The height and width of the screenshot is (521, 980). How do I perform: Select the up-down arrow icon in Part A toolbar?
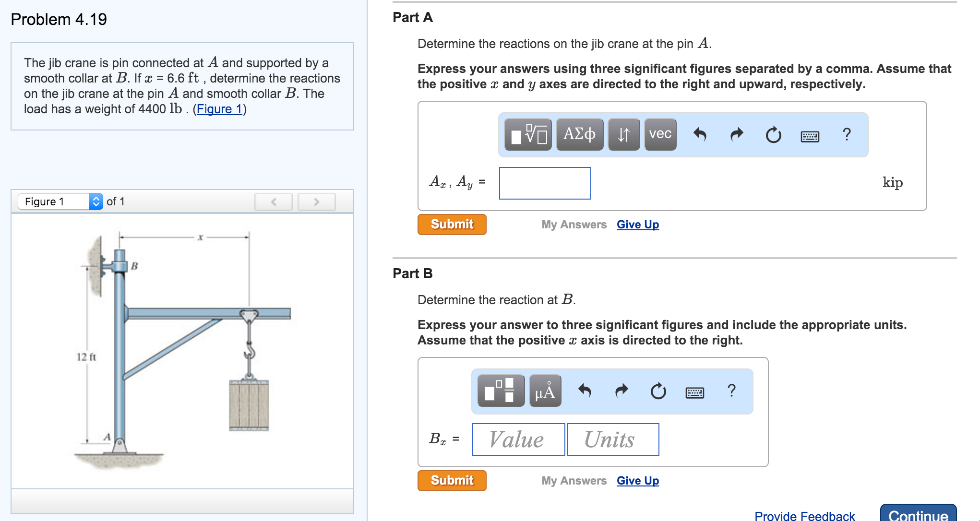click(623, 135)
